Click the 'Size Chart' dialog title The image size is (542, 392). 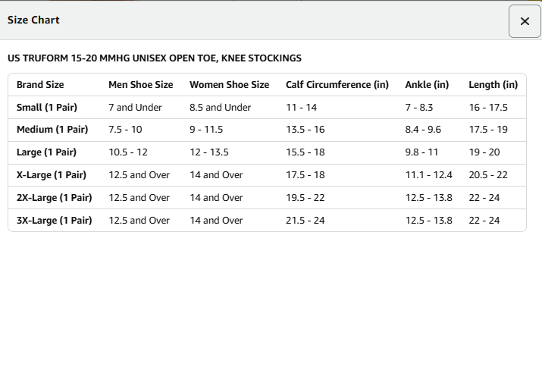33,20
